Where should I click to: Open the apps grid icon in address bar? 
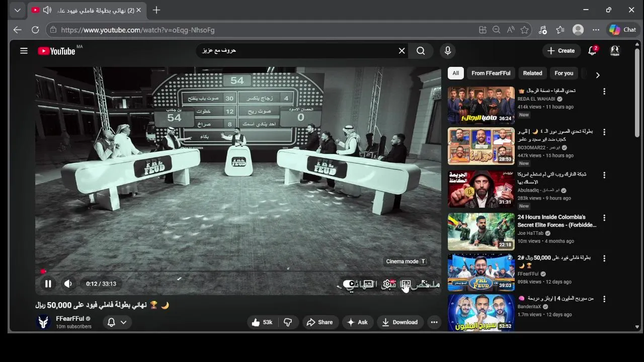(x=482, y=30)
